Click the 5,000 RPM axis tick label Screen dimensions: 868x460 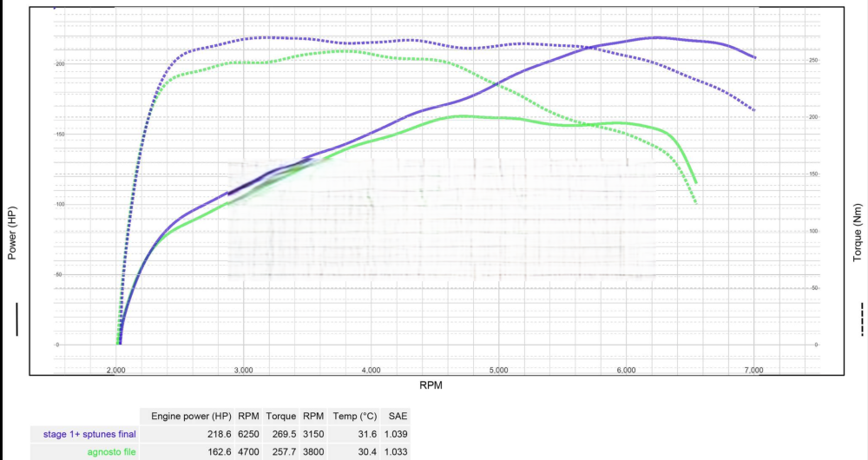[x=498, y=370]
